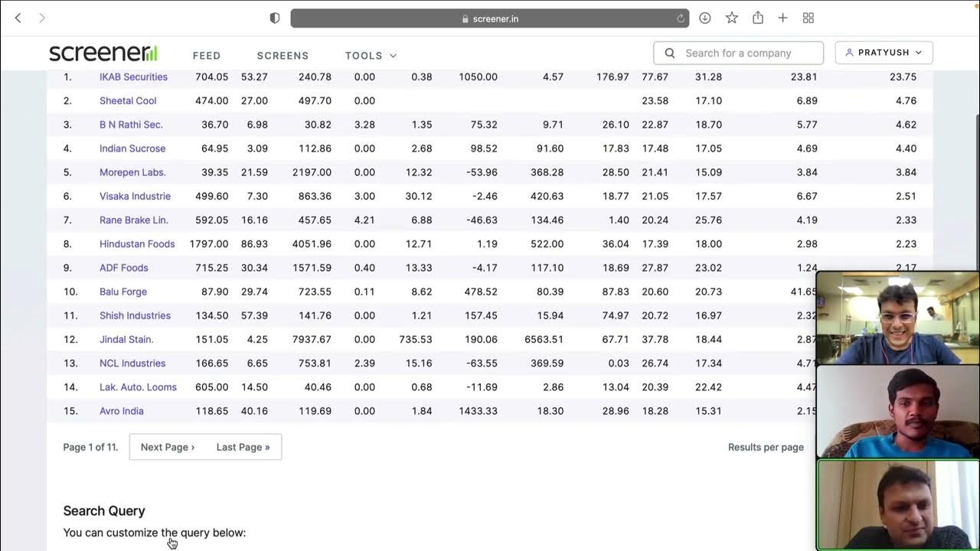Go to Next Page of results
Image resolution: width=980 pixels, height=551 pixels.
click(x=168, y=447)
